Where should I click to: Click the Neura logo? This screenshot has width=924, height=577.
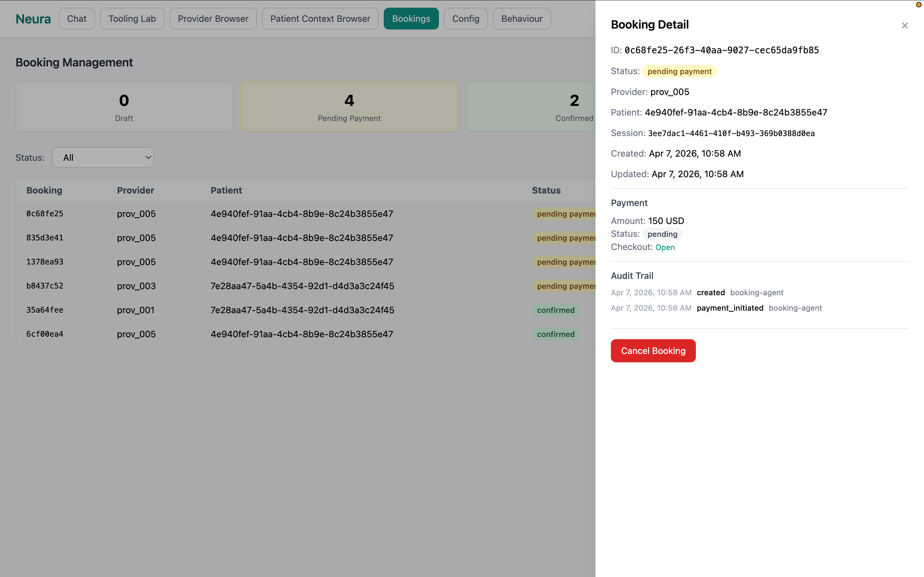click(33, 19)
